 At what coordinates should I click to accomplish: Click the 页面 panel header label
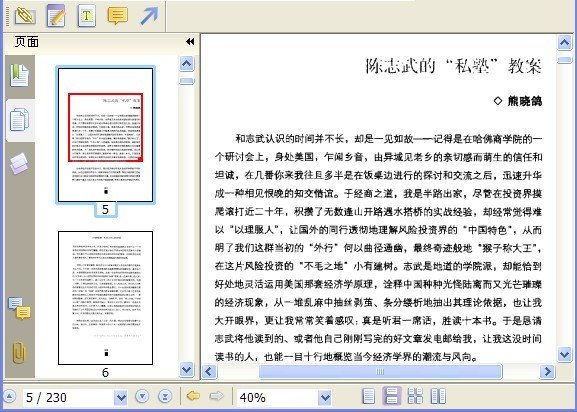26,42
